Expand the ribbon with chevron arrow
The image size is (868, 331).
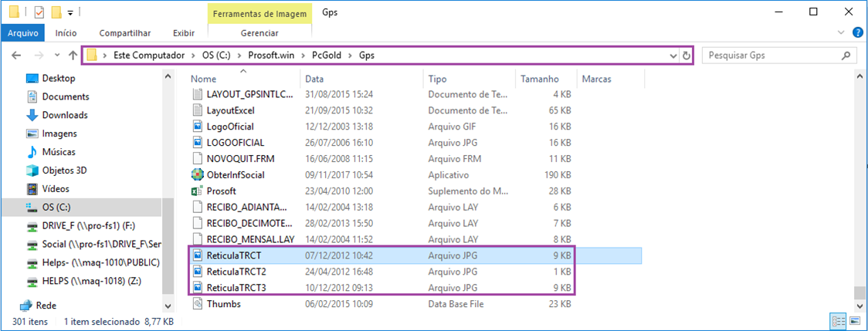[x=842, y=33]
